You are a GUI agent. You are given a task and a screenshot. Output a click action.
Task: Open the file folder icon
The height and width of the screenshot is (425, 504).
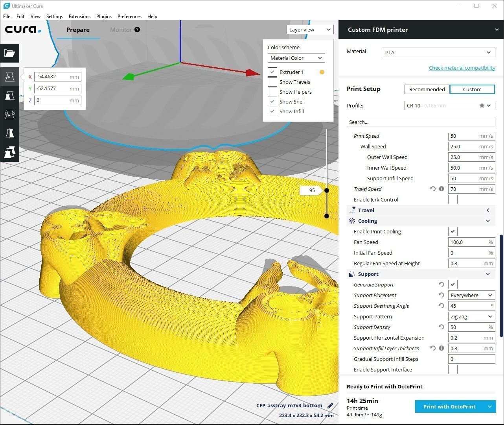click(9, 53)
